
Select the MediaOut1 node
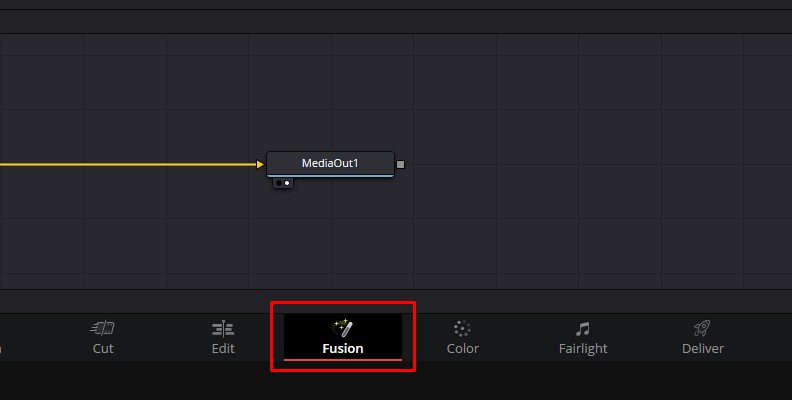pos(330,164)
